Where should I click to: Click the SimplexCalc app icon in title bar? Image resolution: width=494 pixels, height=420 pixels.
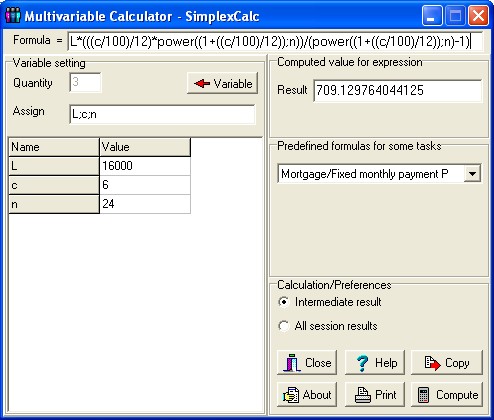pos(13,16)
